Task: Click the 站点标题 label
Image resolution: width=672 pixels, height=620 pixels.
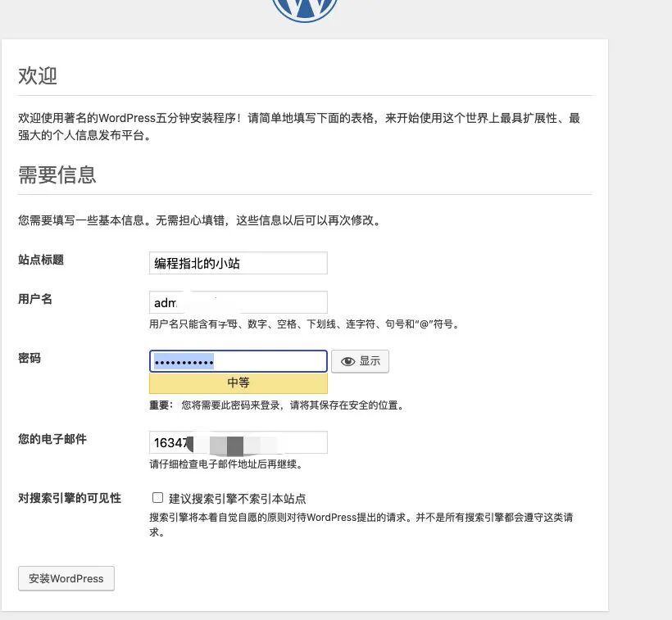Action: coord(41,260)
